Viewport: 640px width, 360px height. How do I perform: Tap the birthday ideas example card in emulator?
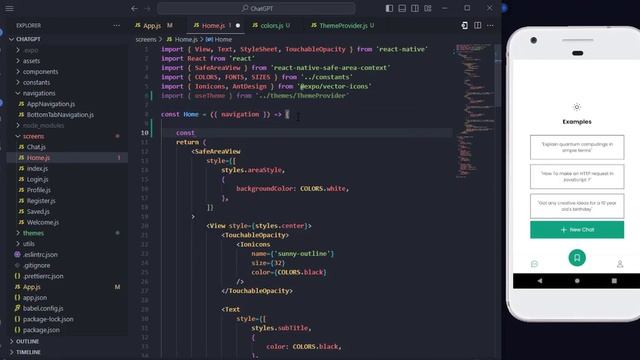tap(577, 206)
